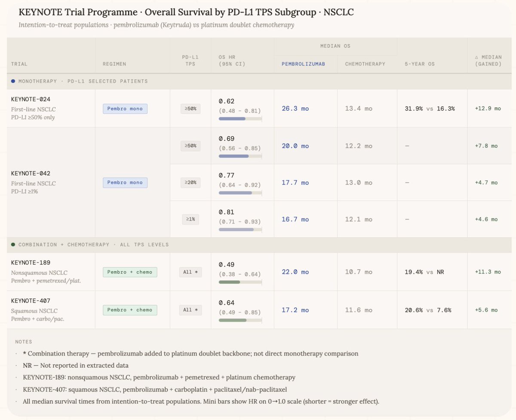516x420 pixels.
Task: Click the All * badge in KEYNOTE-407 row
Action: click(x=190, y=310)
